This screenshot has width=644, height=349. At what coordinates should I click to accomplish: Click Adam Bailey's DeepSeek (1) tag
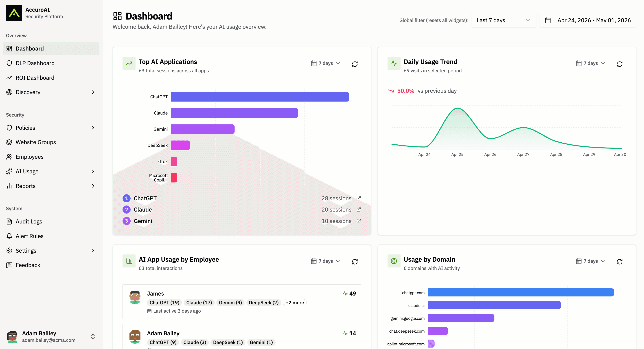pyautogui.click(x=228, y=342)
